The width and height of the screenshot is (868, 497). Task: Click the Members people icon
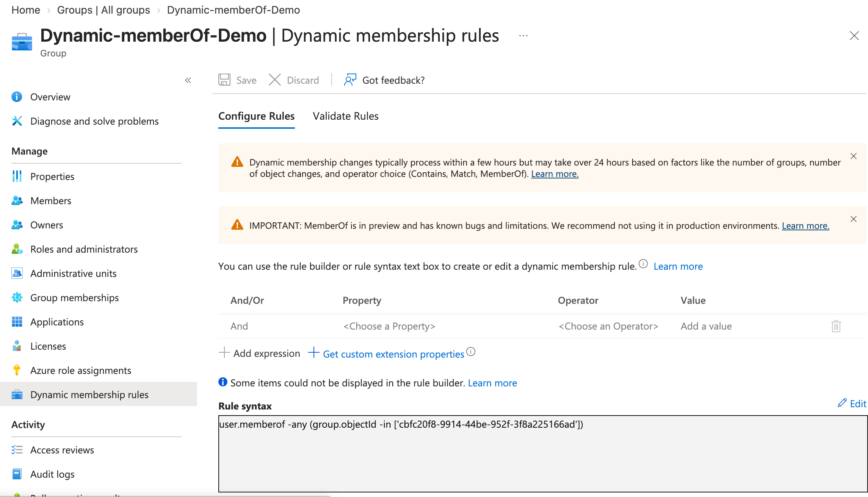point(17,201)
